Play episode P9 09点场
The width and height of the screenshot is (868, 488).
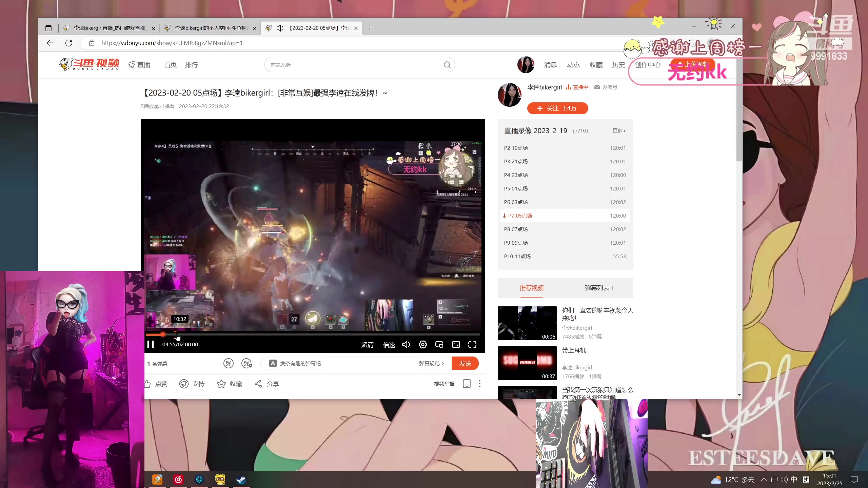(565, 243)
